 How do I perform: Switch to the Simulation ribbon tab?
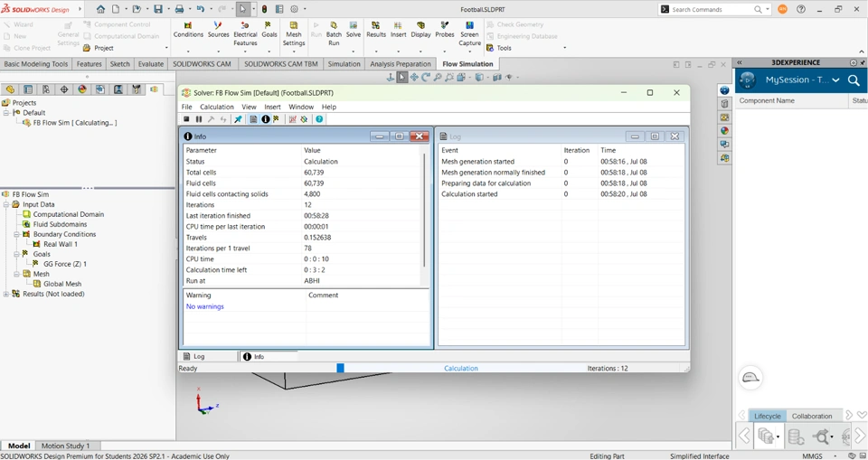(344, 63)
